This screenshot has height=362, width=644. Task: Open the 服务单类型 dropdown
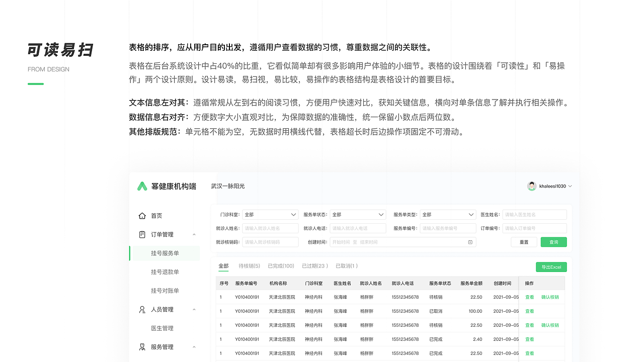448,215
